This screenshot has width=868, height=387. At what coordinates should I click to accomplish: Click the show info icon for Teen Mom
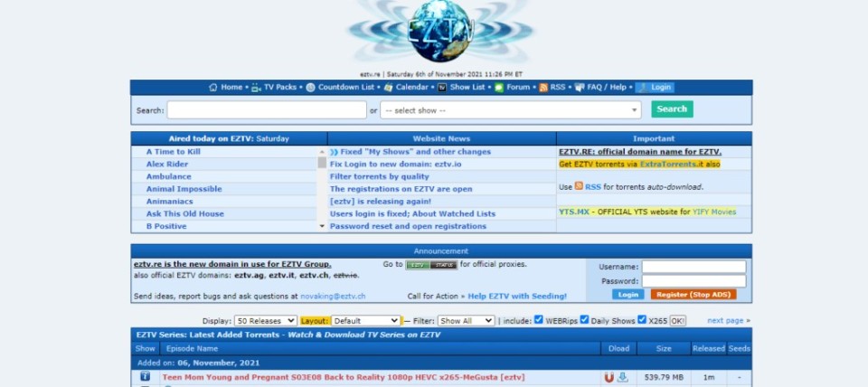tap(145, 376)
